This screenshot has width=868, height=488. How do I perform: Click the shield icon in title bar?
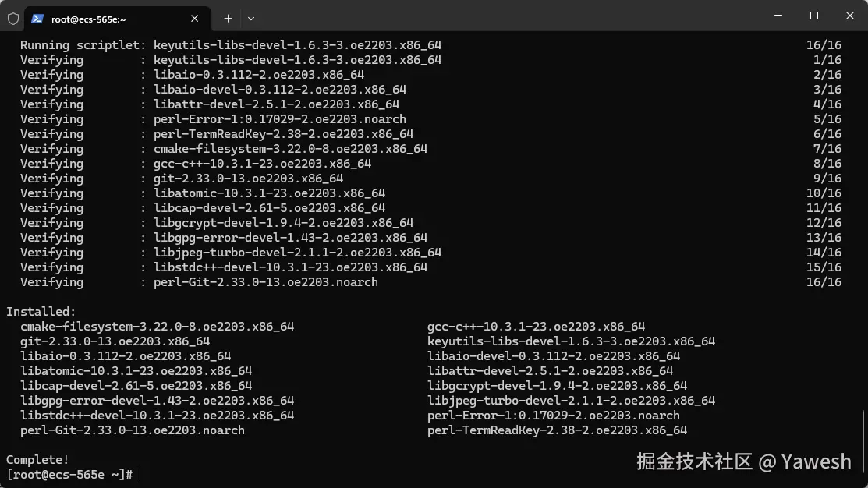point(13,19)
